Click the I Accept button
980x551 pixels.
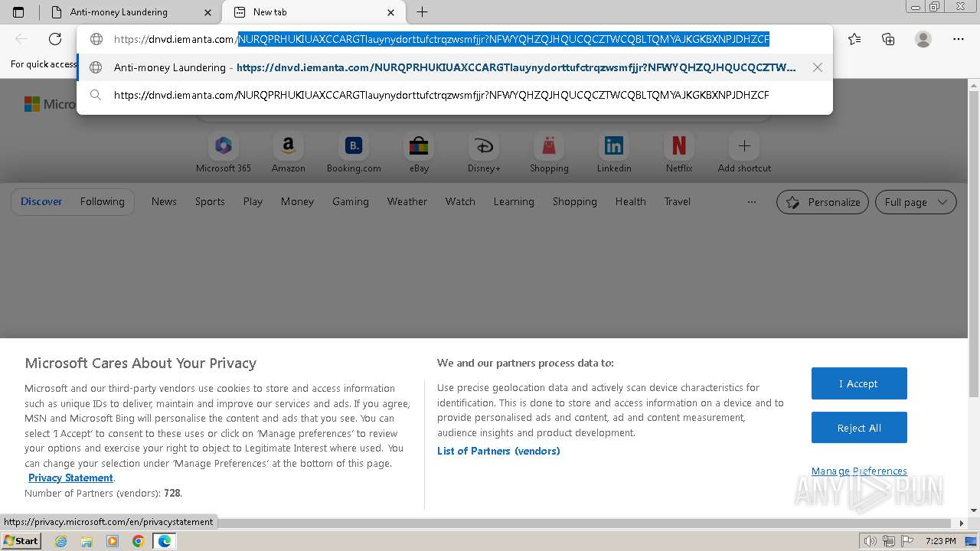click(x=859, y=383)
